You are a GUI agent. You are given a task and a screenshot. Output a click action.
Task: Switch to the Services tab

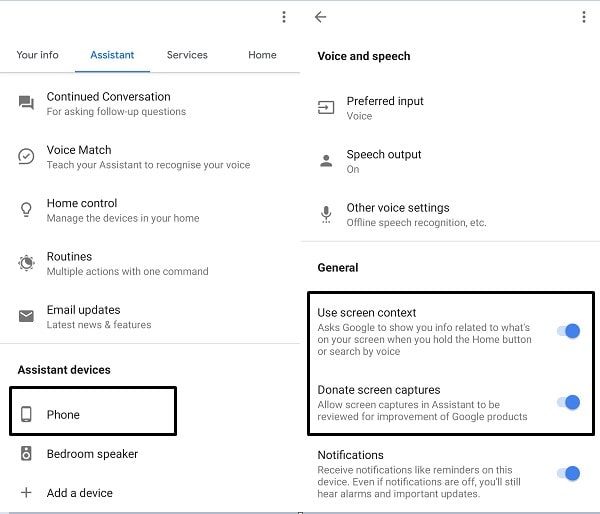point(187,55)
